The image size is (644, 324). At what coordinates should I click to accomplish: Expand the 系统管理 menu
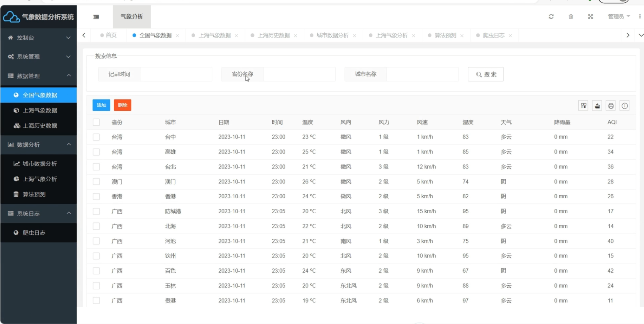pyautogui.click(x=38, y=57)
